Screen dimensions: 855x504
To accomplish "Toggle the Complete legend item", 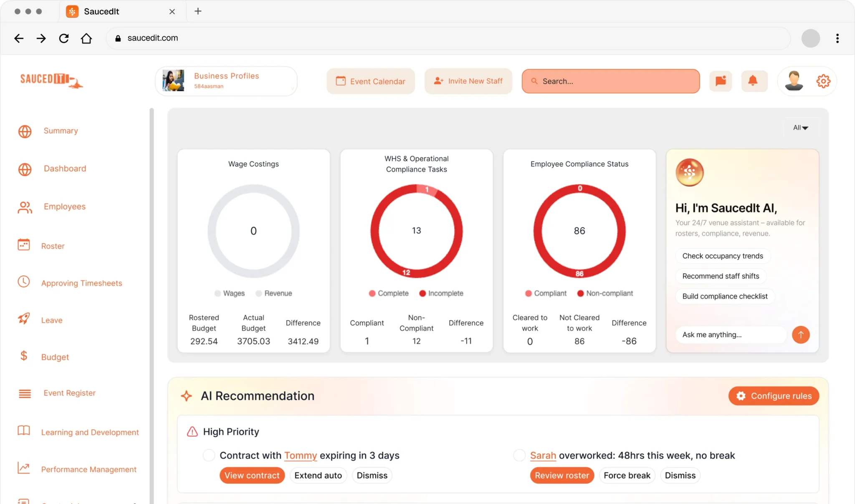I will [x=389, y=293].
